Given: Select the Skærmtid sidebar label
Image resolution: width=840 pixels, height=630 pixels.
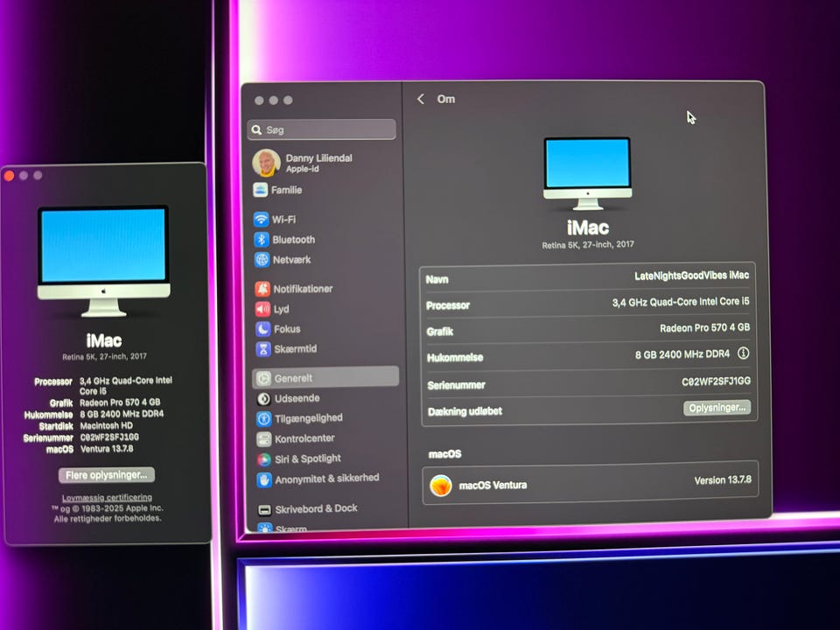Looking at the screenshot, I should point(296,349).
